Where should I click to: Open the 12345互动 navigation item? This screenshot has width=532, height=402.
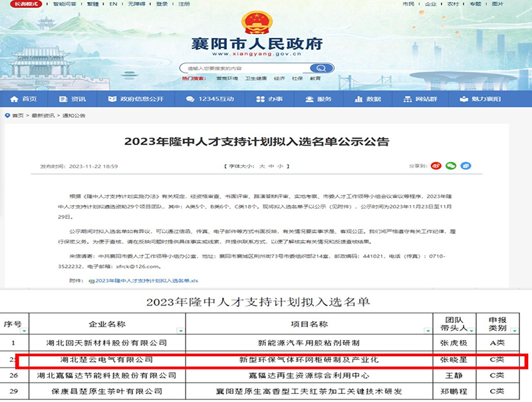[x=215, y=99]
